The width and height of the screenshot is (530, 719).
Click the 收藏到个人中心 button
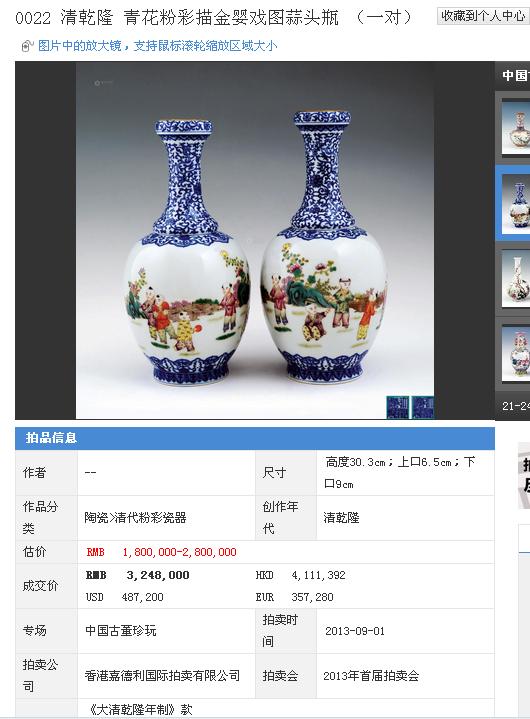tap(483, 16)
